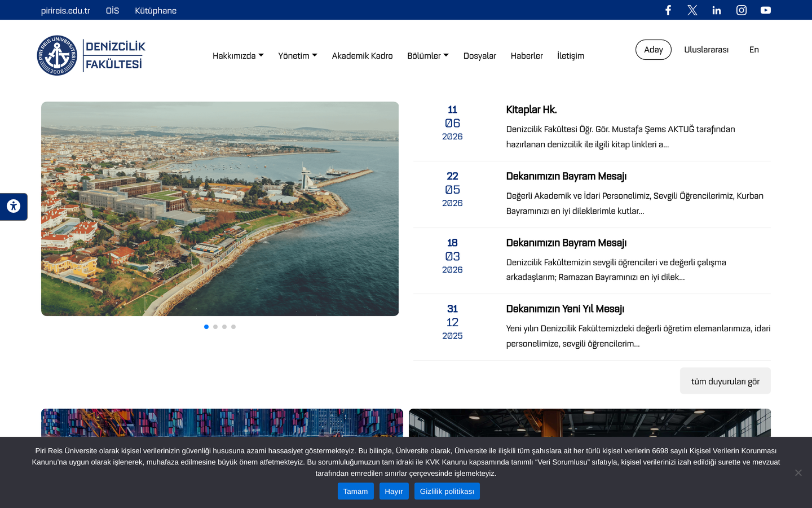
Task: Select the second carousel dot
Action: [215, 327]
